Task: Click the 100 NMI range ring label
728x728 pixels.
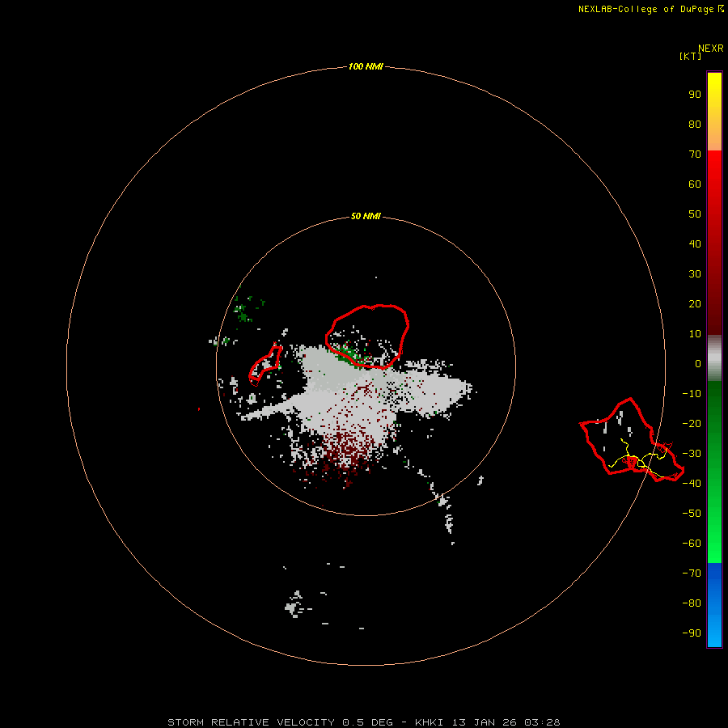Action: coord(366,67)
